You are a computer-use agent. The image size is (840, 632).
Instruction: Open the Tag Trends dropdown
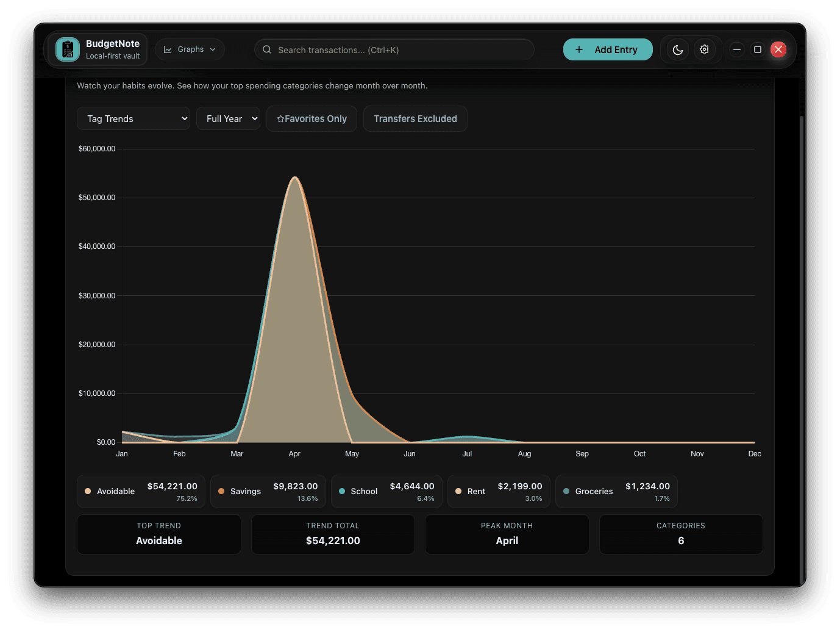133,118
